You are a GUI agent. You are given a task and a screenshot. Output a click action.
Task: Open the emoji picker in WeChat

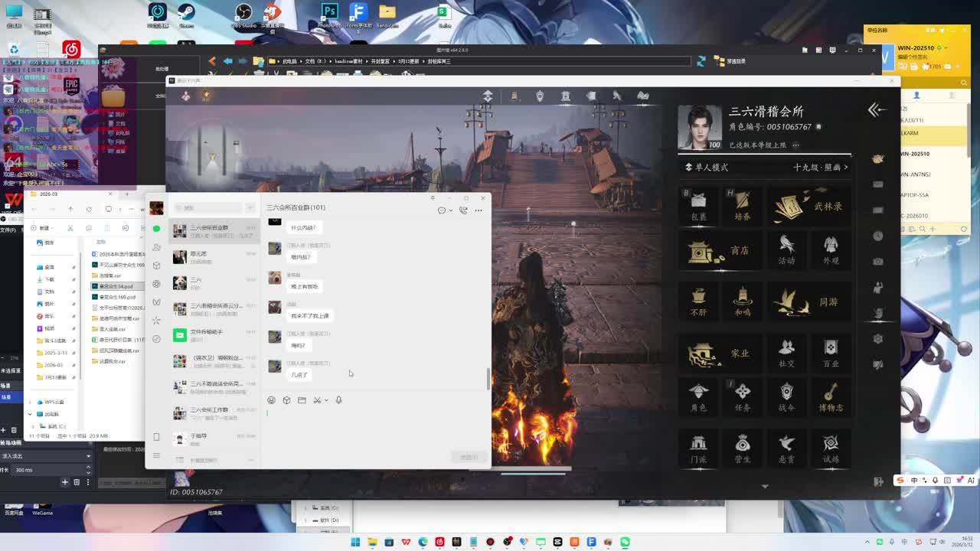tap(271, 400)
